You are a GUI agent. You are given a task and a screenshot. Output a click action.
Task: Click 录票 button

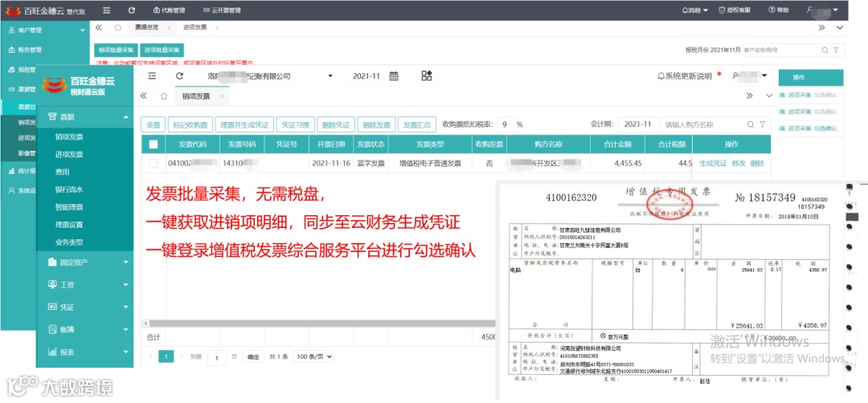(x=153, y=124)
